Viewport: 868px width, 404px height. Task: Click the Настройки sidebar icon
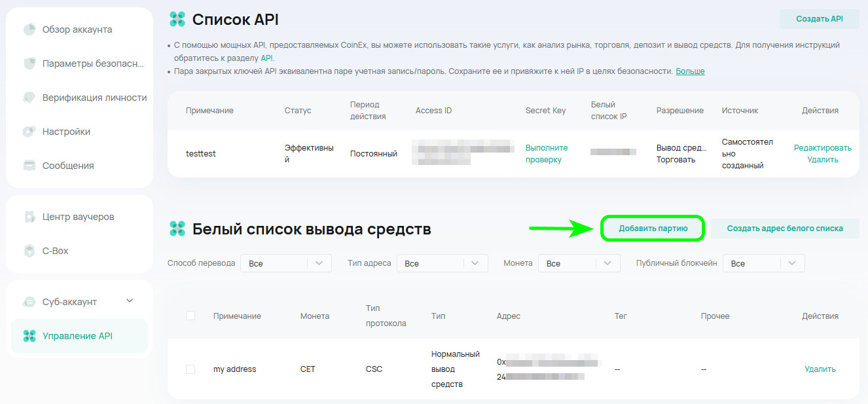pyautogui.click(x=29, y=132)
